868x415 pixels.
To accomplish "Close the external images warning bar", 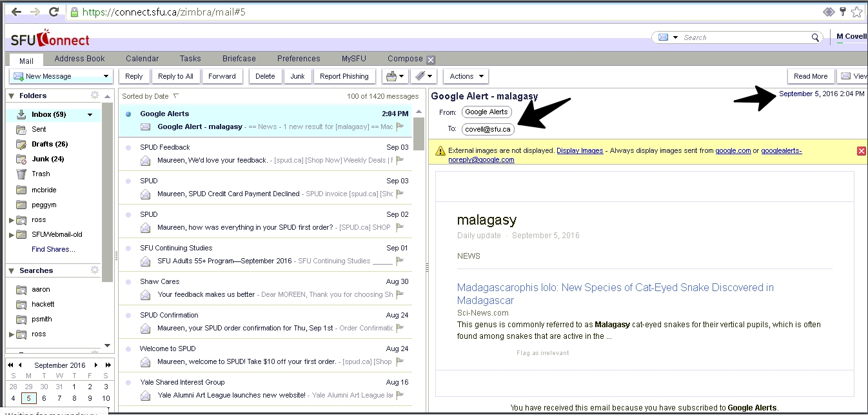I will pos(862,150).
